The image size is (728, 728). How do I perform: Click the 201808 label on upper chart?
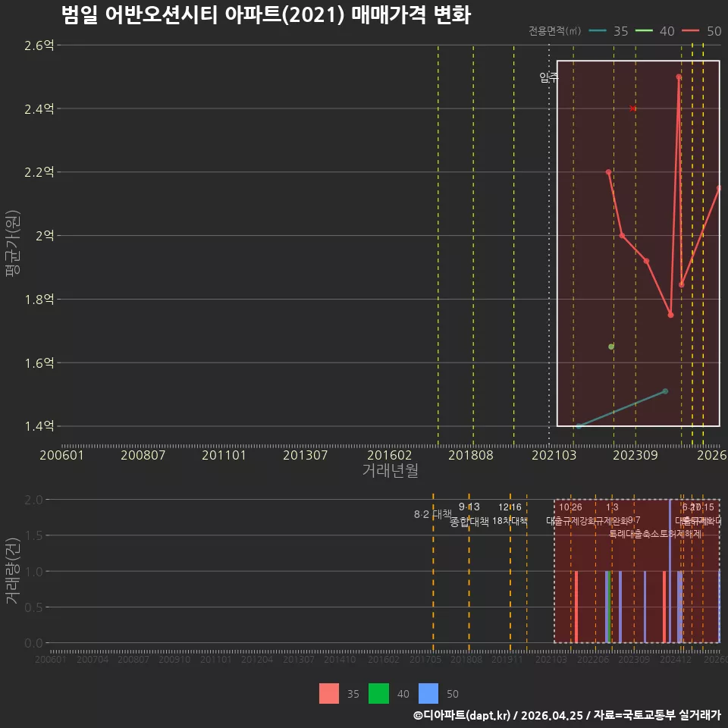[471, 455]
